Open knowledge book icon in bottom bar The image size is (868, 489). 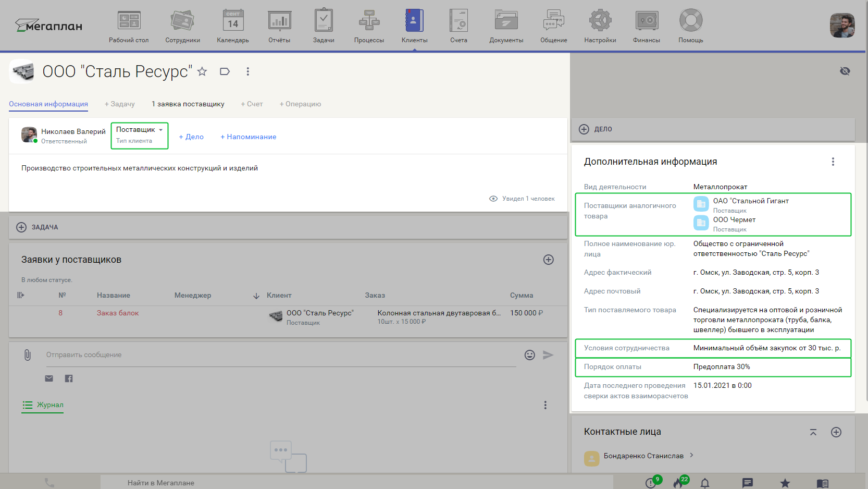(x=823, y=483)
